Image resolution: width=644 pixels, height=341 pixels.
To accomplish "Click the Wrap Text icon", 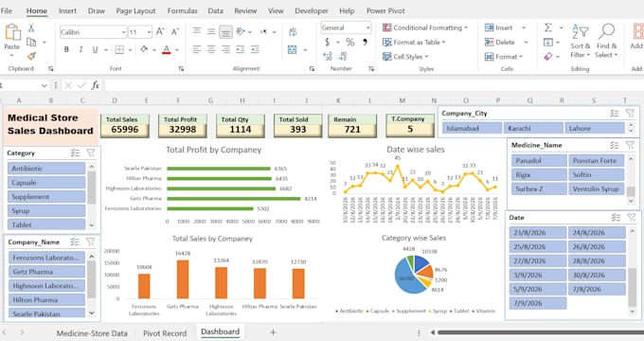I will coord(293,31).
